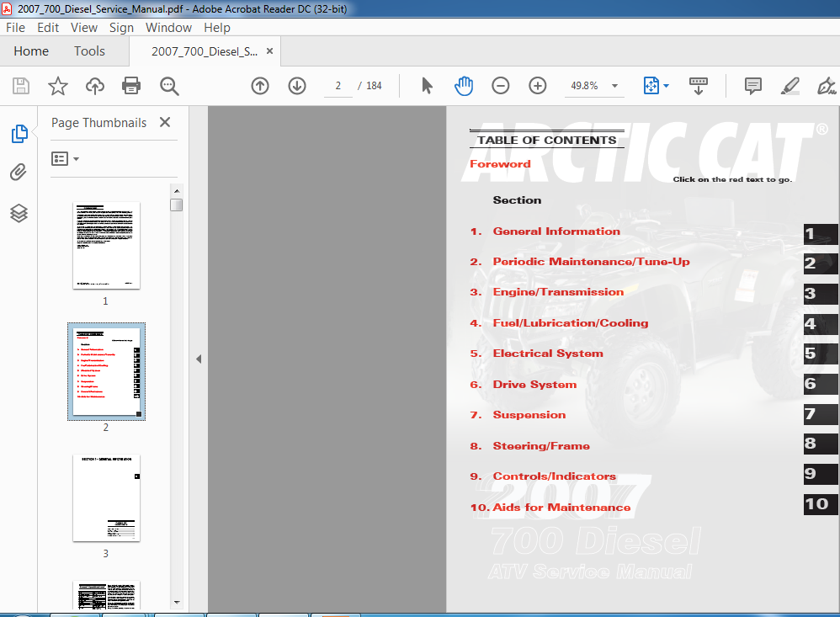Image resolution: width=840 pixels, height=617 pixels.
Task: Open the zoom level dropdown arrow
Action: coord(615,86)
